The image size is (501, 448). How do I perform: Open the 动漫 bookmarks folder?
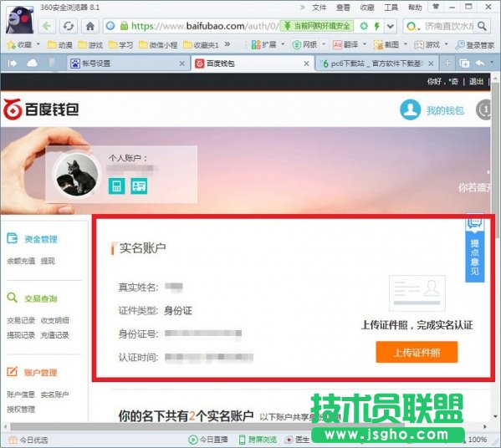click(60, 44)
